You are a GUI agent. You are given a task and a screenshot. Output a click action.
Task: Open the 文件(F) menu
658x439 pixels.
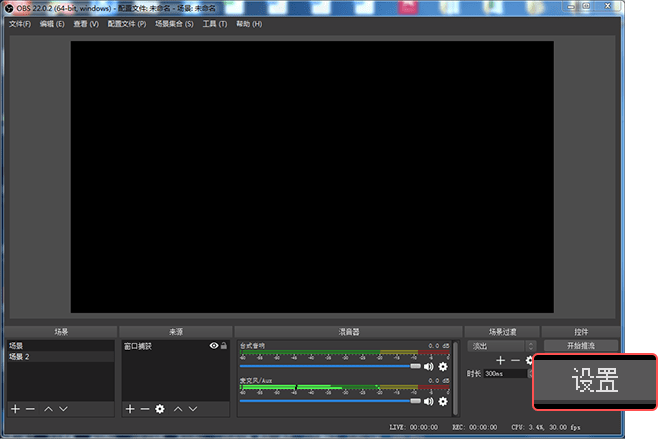(20, 24)
